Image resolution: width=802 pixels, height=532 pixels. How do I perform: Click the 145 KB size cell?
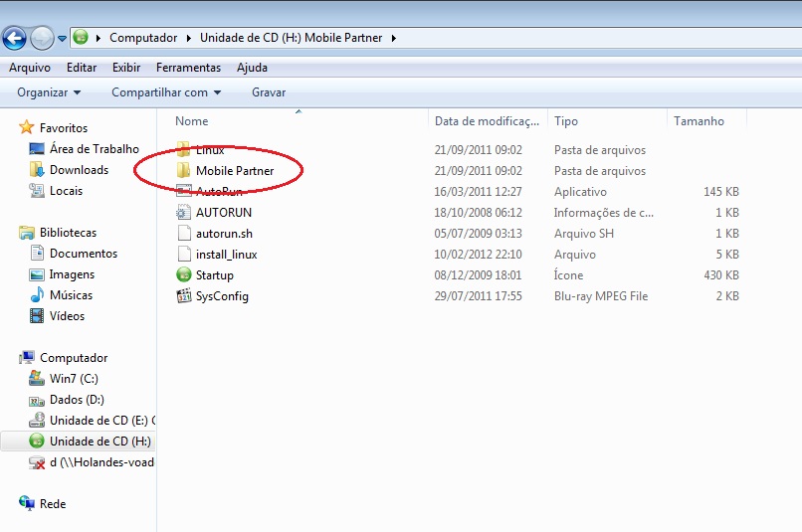click(x=721, y=192)
